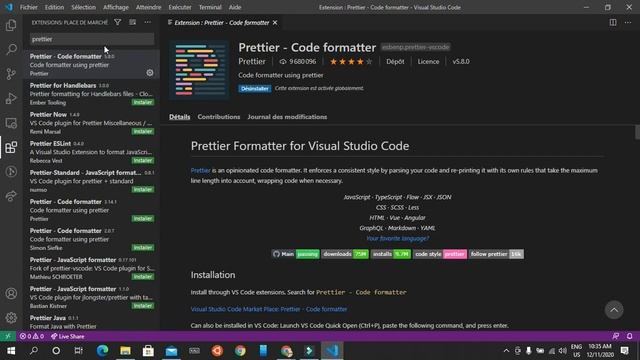
Task: Open Source Control view
Action: click(x=11, y=74)
